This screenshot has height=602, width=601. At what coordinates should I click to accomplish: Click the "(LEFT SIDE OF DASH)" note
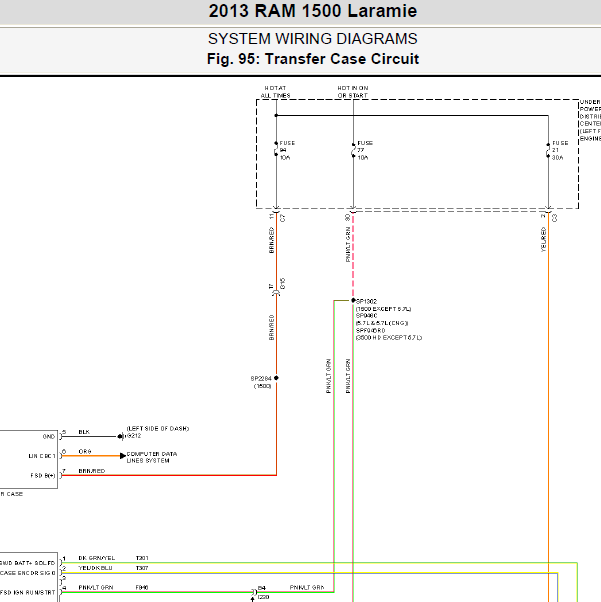158,428
